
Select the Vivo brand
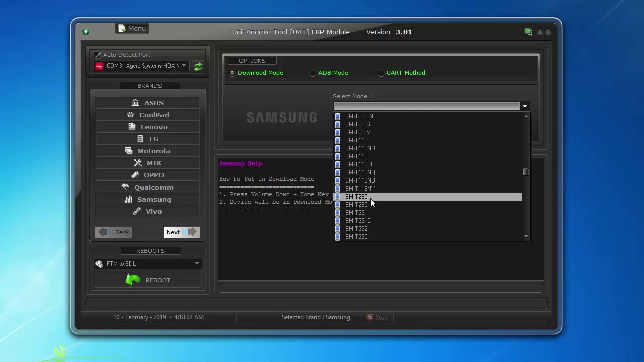coord(147,211)
